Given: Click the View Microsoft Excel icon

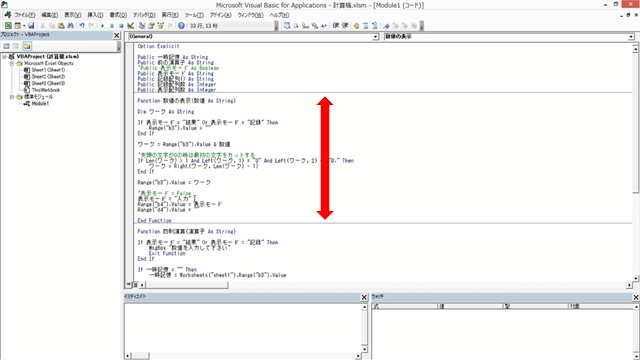Looking at the screenshot, I should (x=8, y=25).
